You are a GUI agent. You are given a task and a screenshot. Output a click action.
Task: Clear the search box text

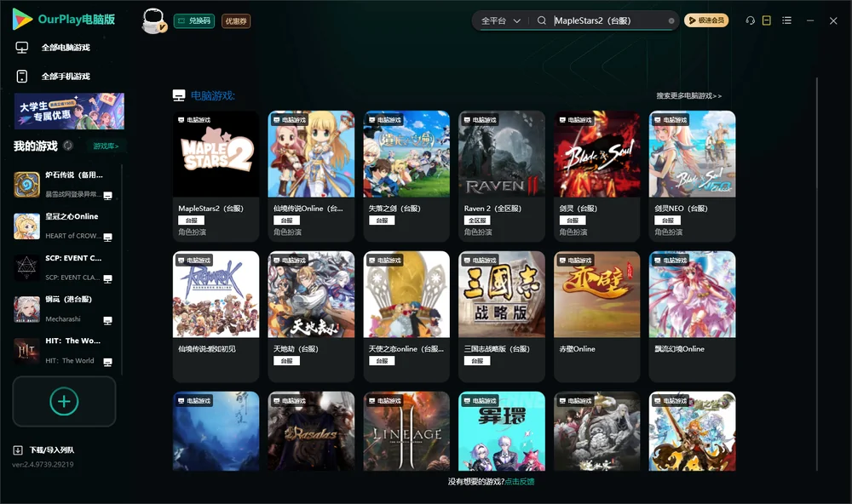pyautogui.click(x=671, y=20)
